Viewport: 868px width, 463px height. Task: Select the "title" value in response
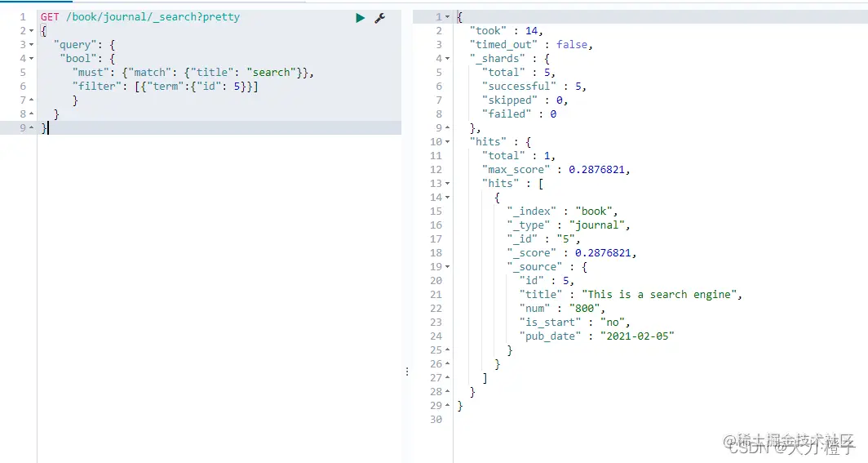point(662,295)
